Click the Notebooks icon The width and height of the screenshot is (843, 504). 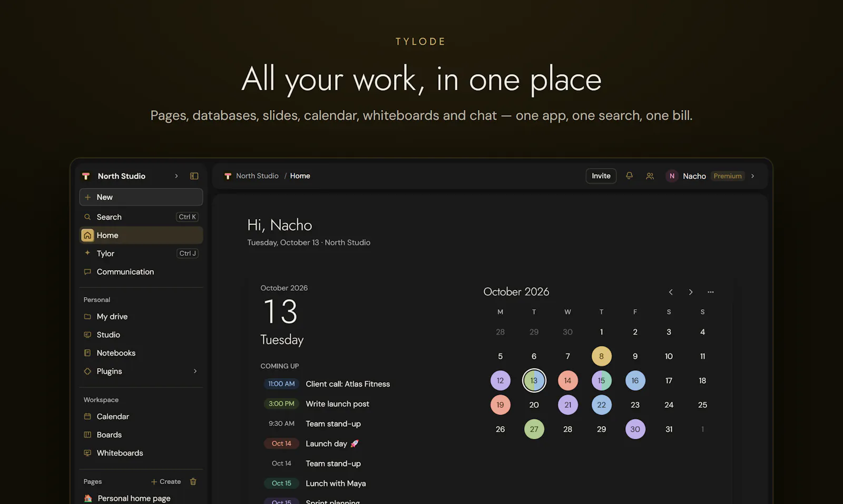point(87,353)
